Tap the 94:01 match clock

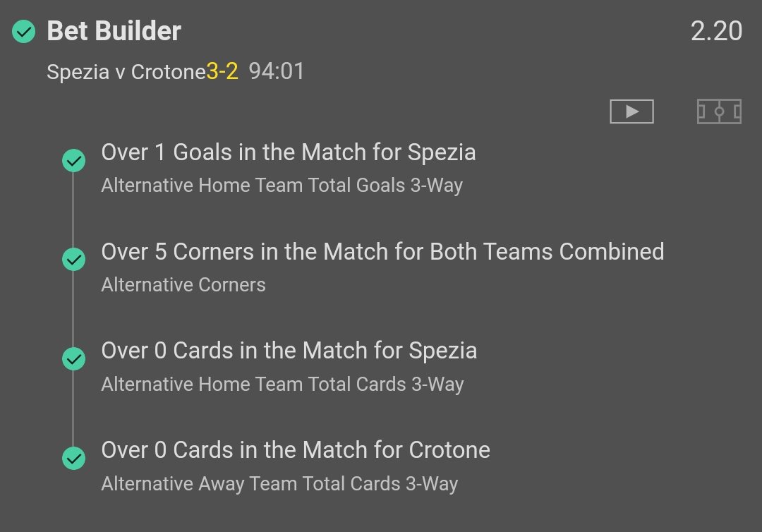click(277, 72)
